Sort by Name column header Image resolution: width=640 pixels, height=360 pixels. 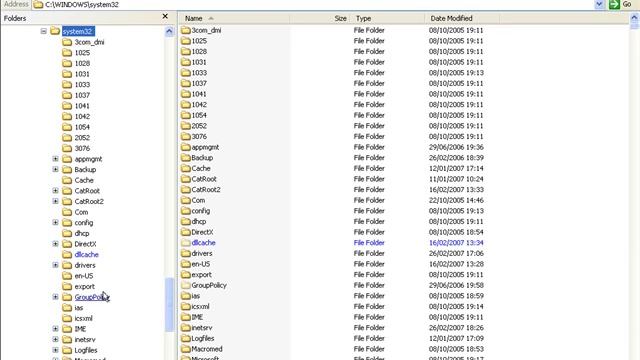pyautogui.click(x=234, y=18)
